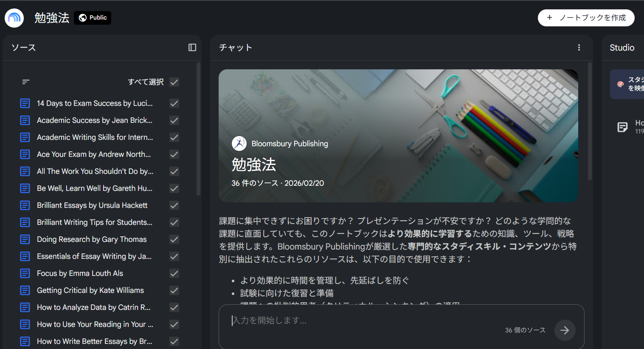Click the document icon for Brilliant Essays
644x349 pixels.
(x=25, y=205)
